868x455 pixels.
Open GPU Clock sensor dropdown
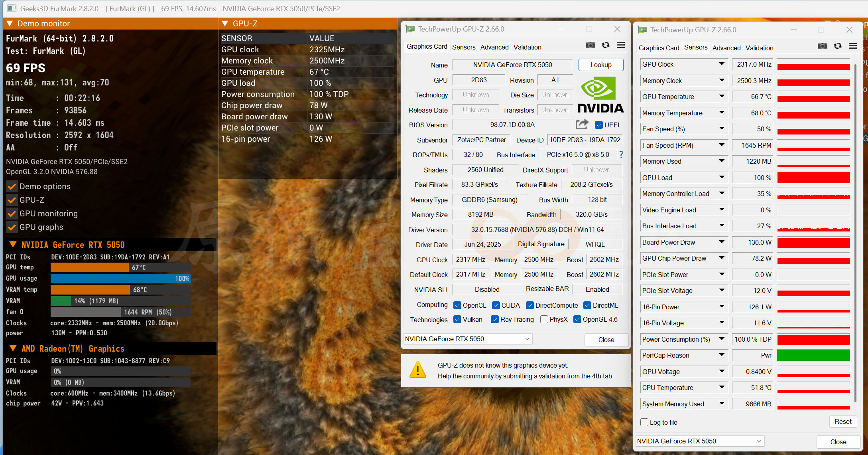(x=722, y=64)
